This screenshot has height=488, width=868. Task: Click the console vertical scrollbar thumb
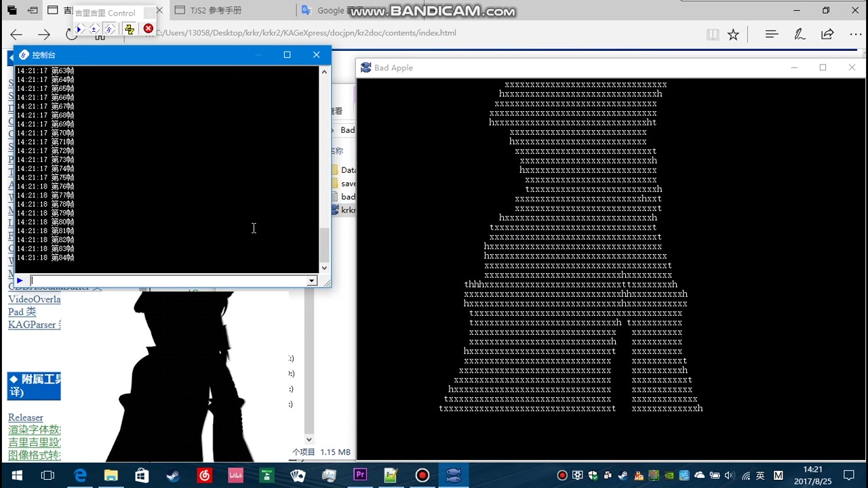324,245
